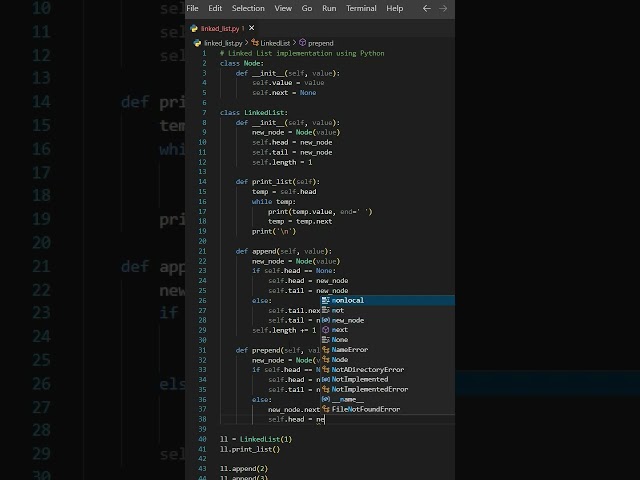Viewport: 640px width, 480px height.
Task: Click the comment line 'Linked List implementation using Python'
Action: coord(302,53)
